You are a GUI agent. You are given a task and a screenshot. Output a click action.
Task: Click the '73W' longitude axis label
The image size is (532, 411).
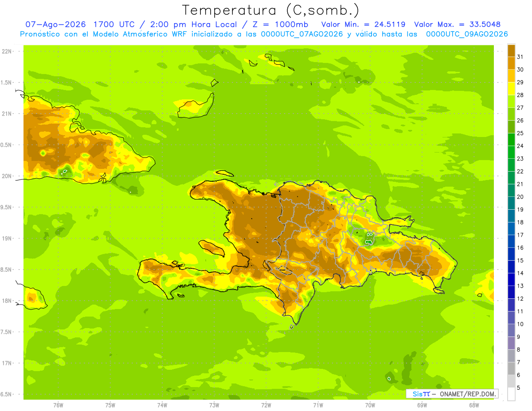tap(214, 405)
